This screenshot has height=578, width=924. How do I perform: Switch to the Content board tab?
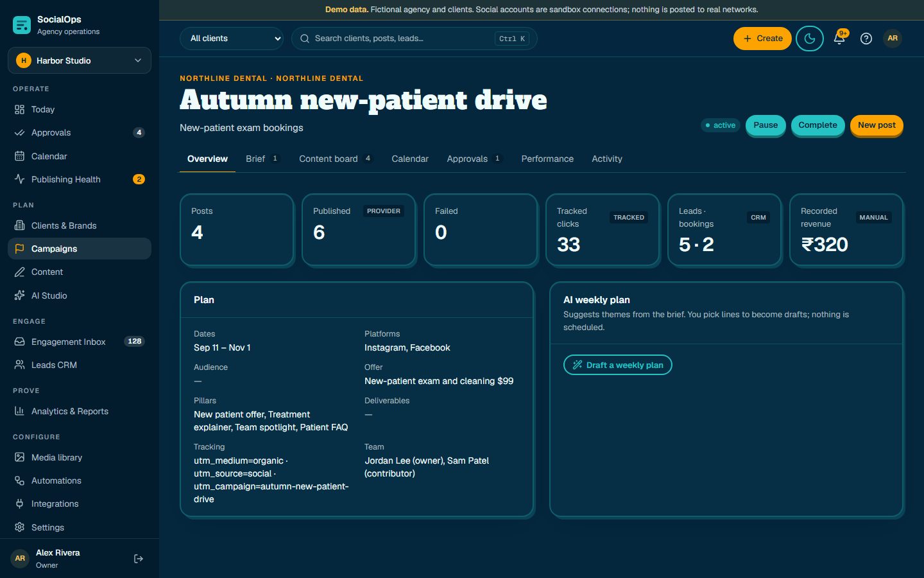[335, 159]
